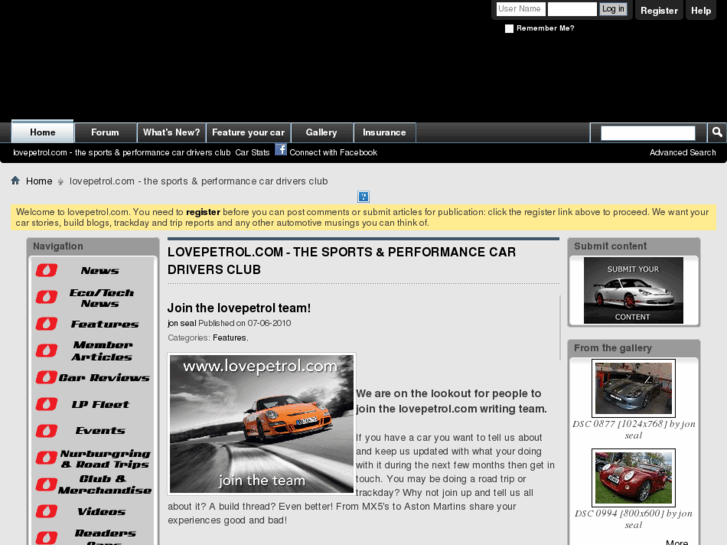The height and width of the screenshot is (545, 727).
Task: Click the red icon beside News
Action: 46,270
